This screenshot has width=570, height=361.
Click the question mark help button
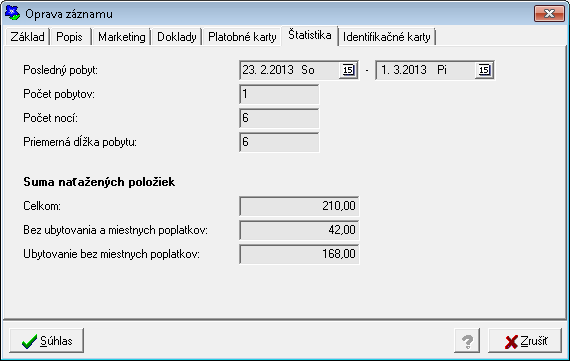point(467,341)
